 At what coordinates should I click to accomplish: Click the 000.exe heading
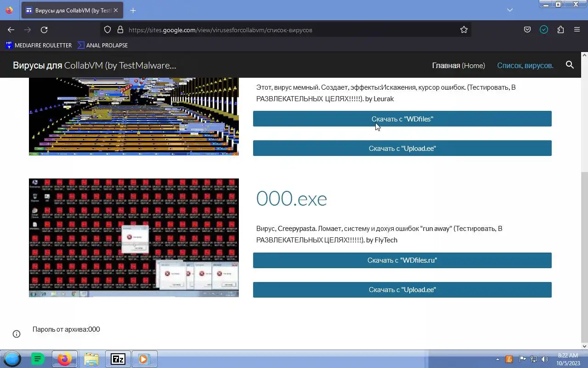tap(292, 199)
